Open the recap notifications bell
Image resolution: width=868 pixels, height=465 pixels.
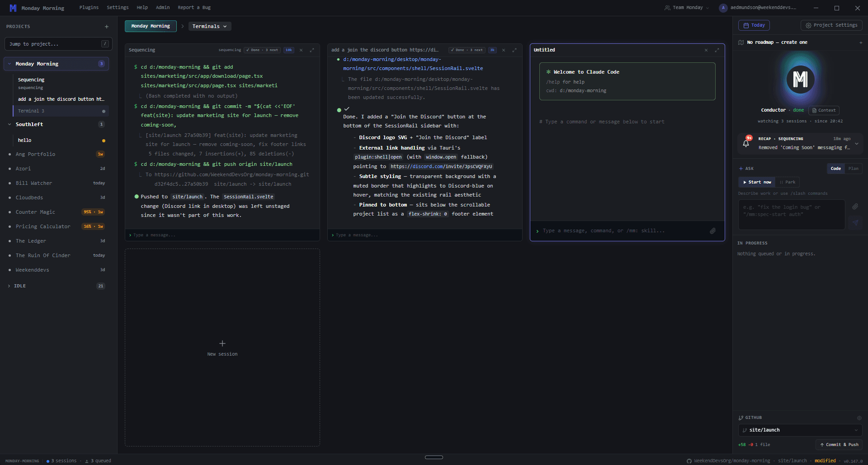(746, 143)
